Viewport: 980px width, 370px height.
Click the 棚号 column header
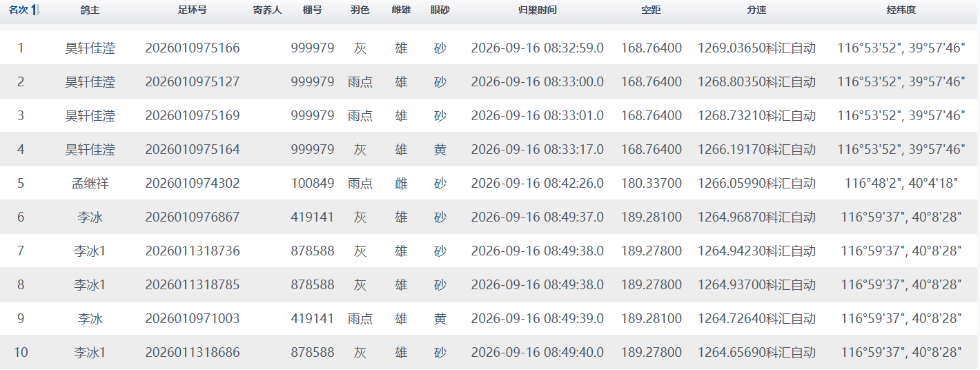(x=312, y=10)
